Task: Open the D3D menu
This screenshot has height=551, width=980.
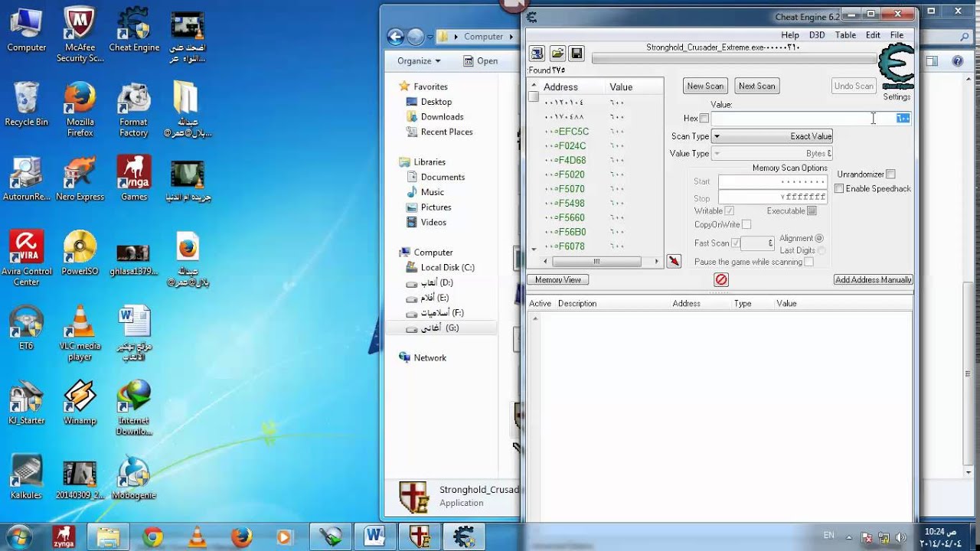Action: (x=817, y=35)
